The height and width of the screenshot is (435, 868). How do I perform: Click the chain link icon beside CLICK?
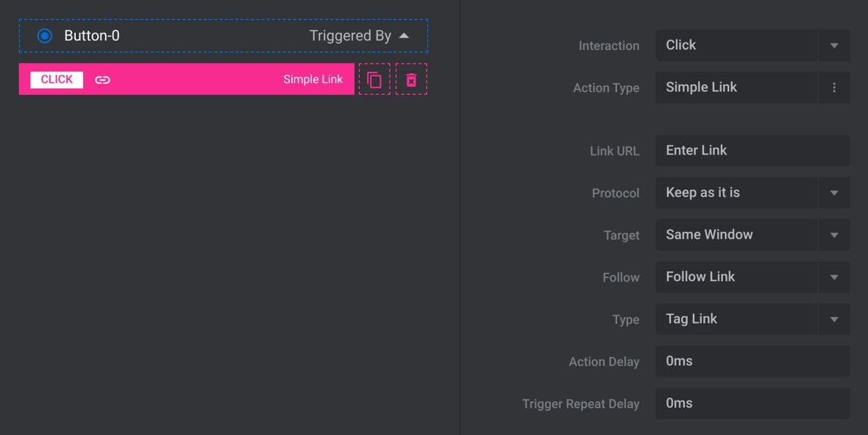pos(102,79)
